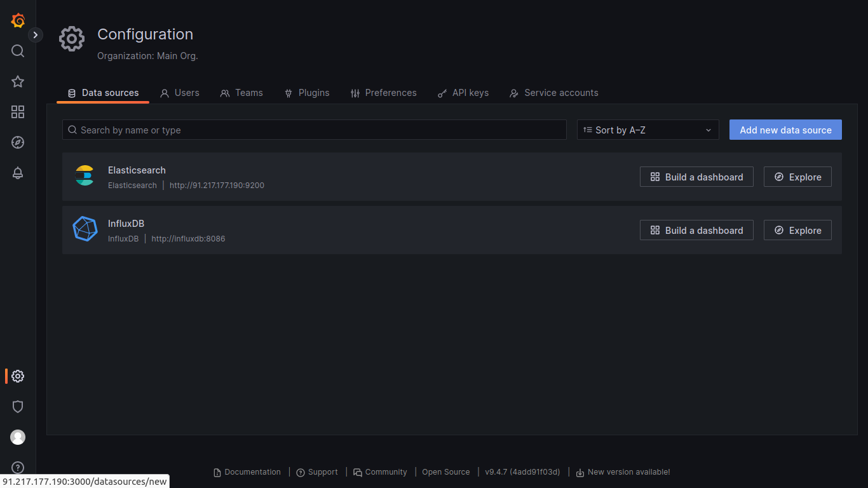Screen dimensions: 868x488
Task: Open the Community footer link
Action: [x=380, y=472]
